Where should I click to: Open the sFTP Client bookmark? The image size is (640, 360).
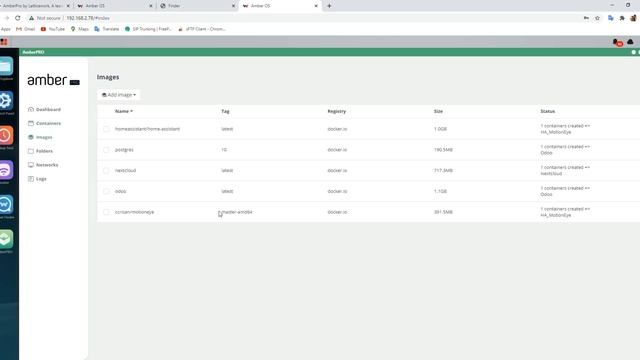202,29
